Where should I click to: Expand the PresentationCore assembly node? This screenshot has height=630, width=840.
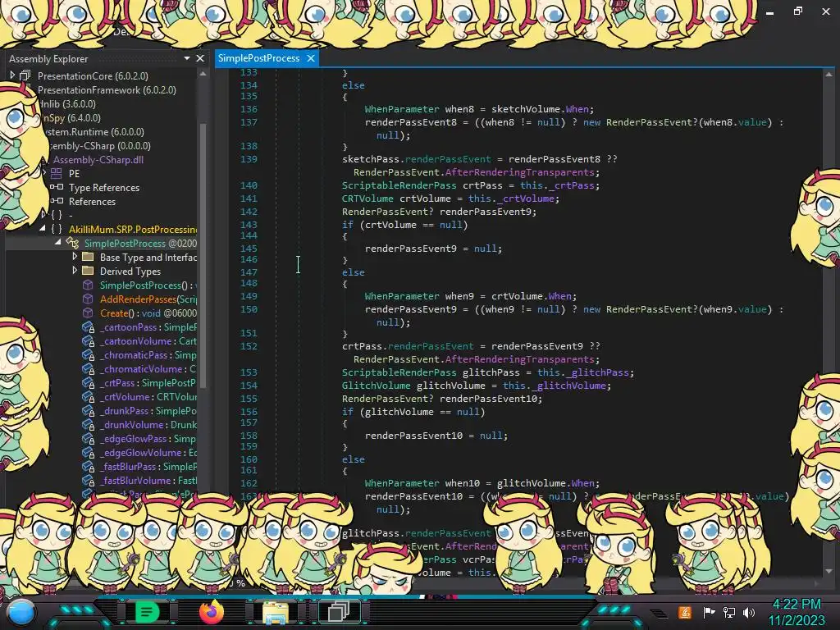pyautogui.click(x=11, y=75)
